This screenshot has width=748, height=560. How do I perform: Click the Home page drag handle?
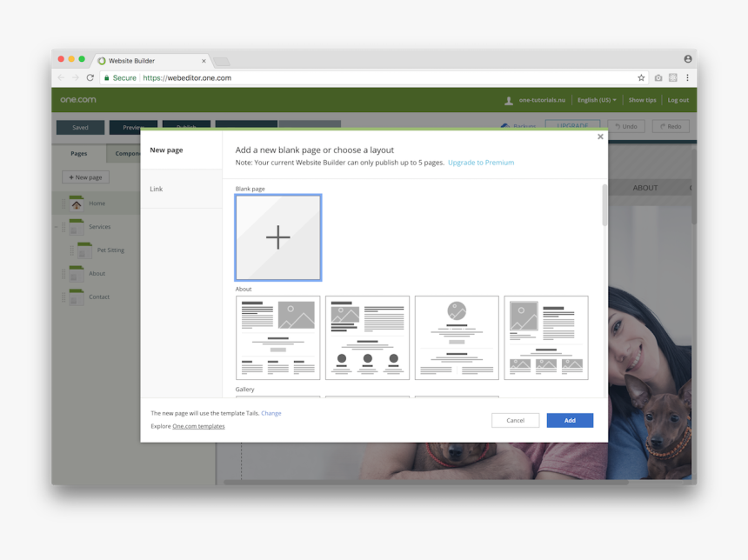coord(63,203)
